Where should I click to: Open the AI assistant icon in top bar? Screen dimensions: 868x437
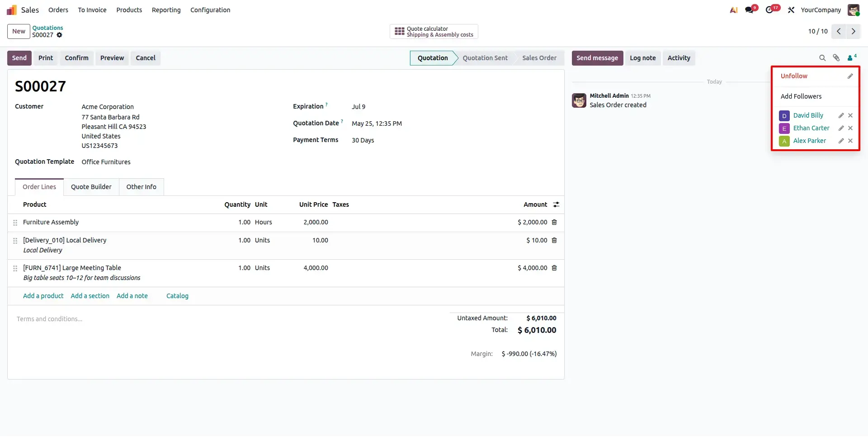(x=734, y=10)
